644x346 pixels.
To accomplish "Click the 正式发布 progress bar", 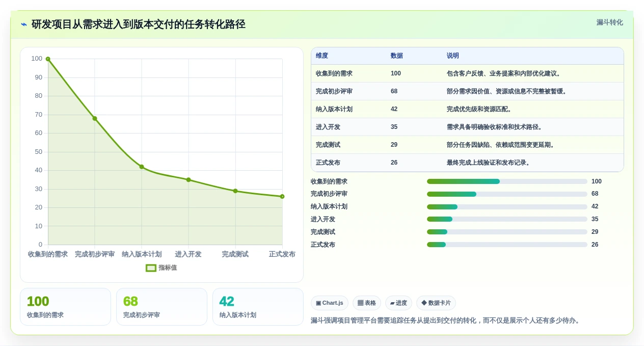I will 507,245.
